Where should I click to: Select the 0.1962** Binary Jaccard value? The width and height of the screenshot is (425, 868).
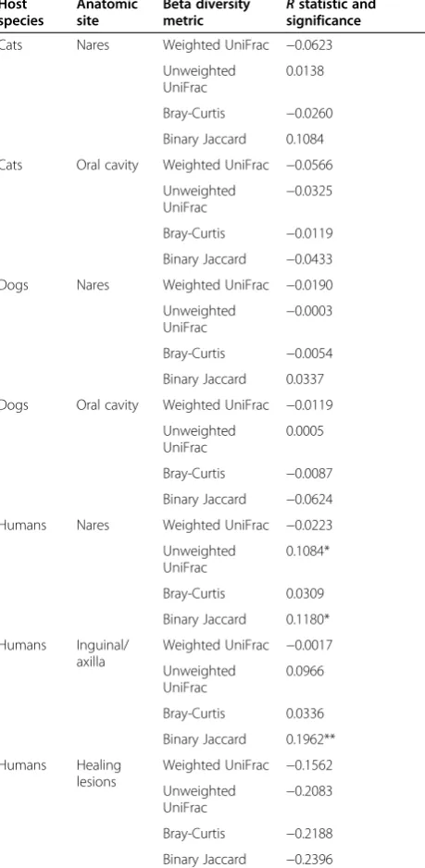pos(311,739)
